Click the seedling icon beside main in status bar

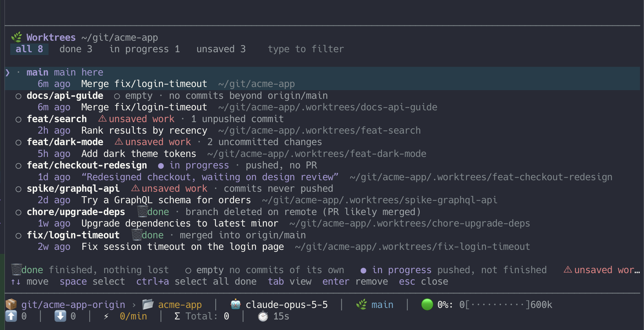click(x=362, y=305)
